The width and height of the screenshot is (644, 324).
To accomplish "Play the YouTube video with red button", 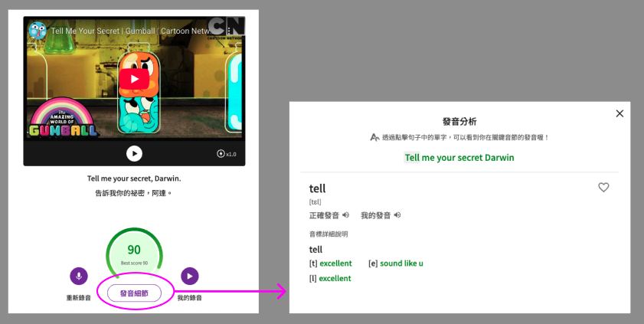I will coord(135,79).
